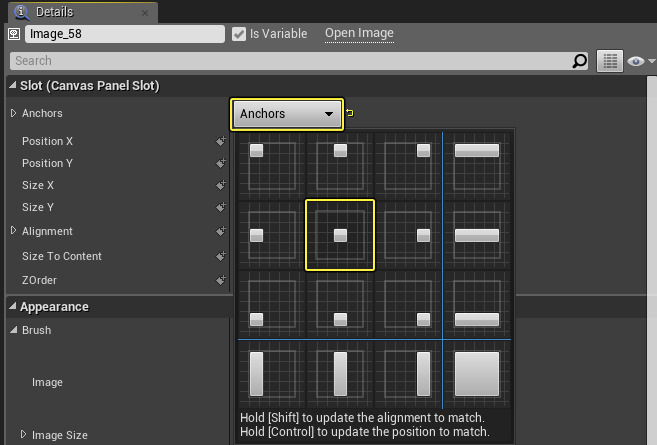Expand the Anchors property row

tap(13, 113)
